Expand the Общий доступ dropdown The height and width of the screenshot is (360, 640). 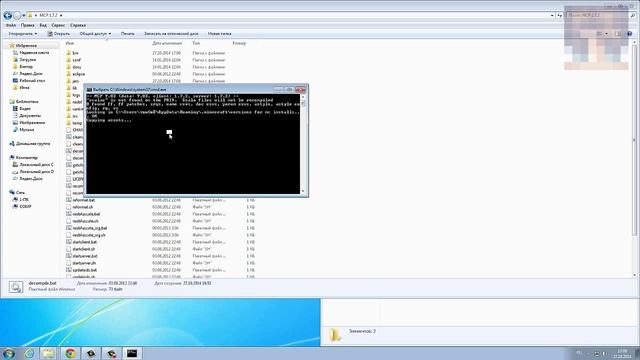pyautogui.click(x=95, y=34)
